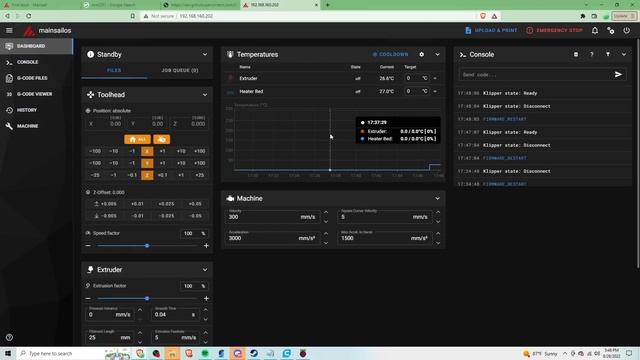Increase extrusion factor plus icon
The image size is (640, 360).
click(206, 298)
